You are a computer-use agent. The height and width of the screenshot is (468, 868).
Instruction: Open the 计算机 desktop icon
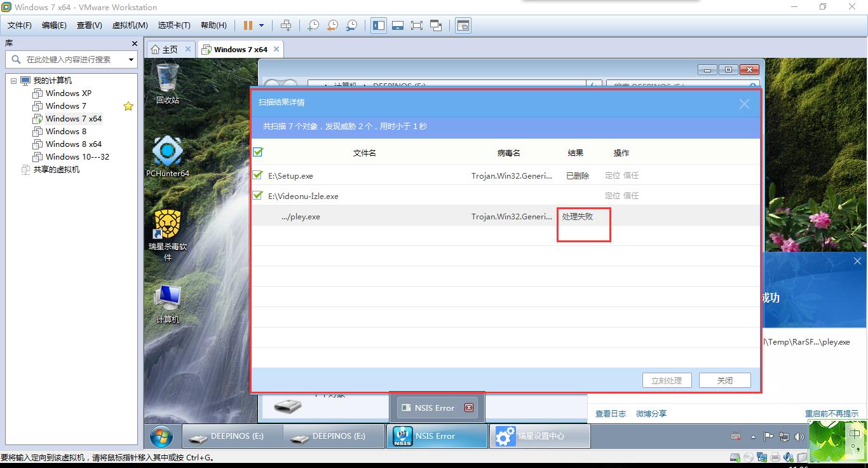(x=168, y=304)
